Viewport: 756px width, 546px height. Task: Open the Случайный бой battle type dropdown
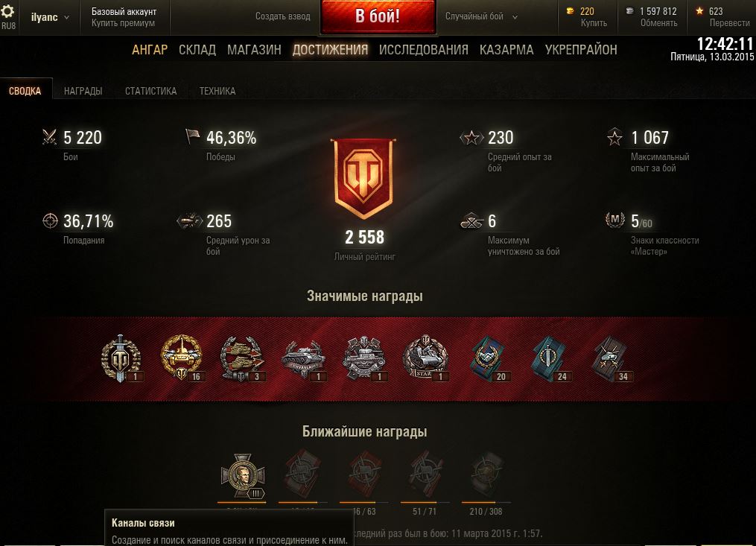[x=481, y=16]
